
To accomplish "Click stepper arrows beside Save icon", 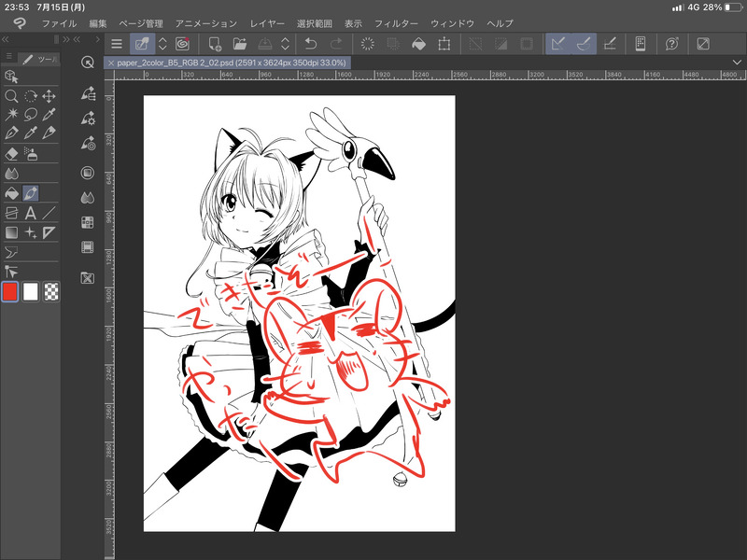I will point(286,44).
